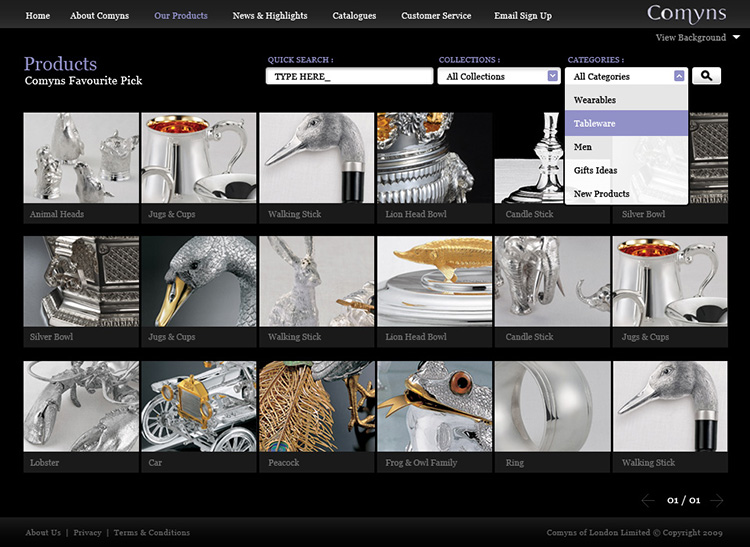
Task: Go to next page arrow
Action: (x=716, y=500)
